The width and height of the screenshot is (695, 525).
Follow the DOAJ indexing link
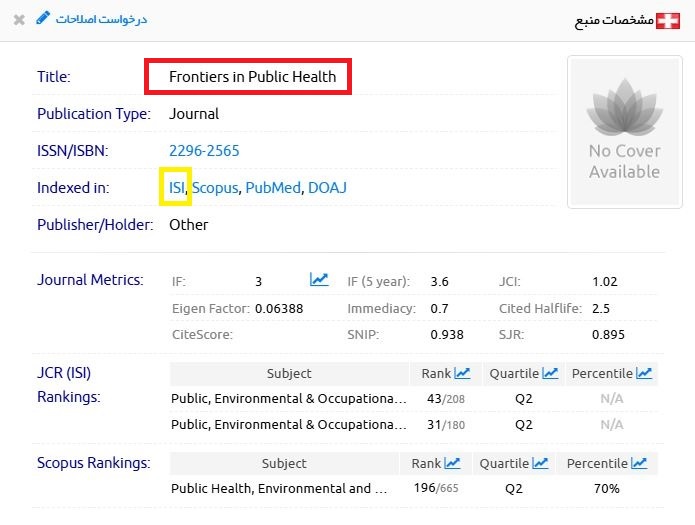click(327, 188)
